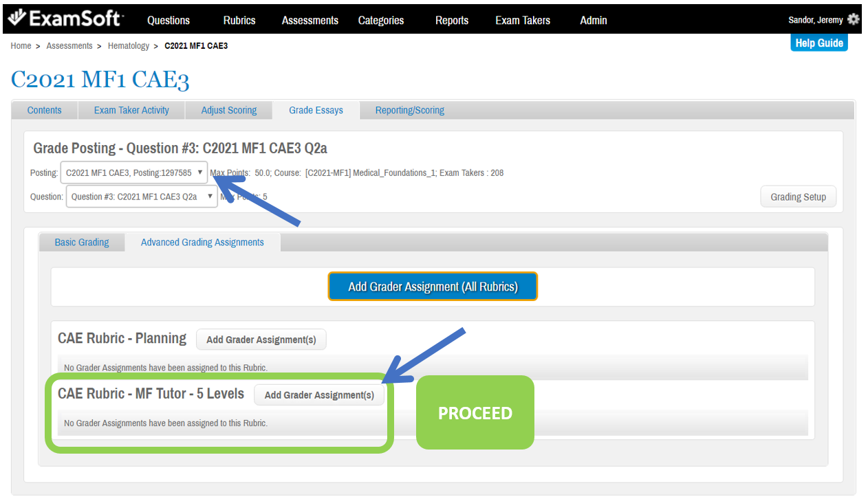
Task: Open the Categories menu
Action: 381,20
